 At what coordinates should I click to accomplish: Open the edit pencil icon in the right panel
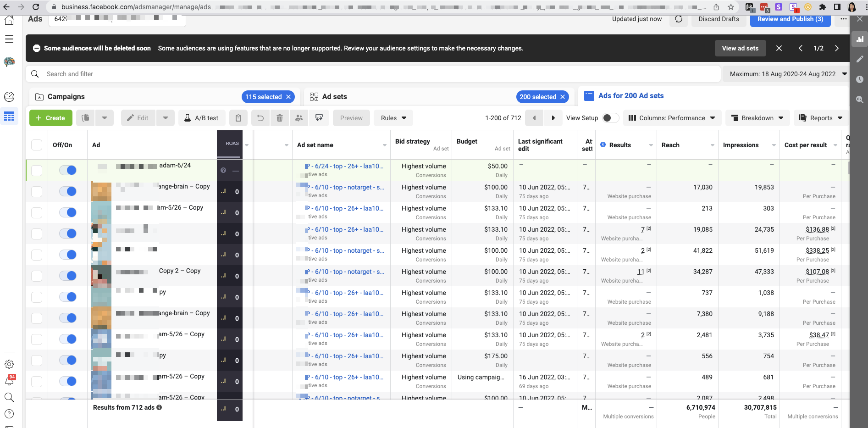860,59
